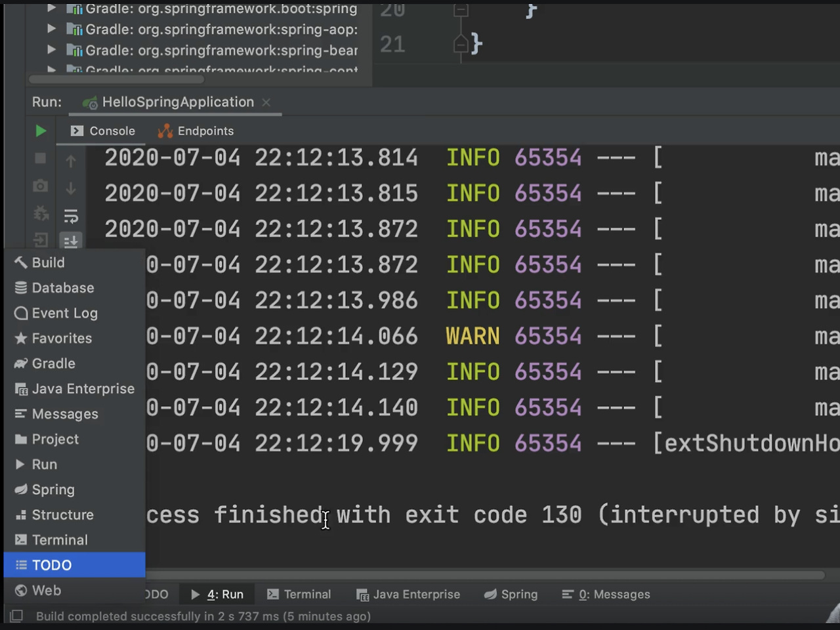This screenshot has height=630, width=840.
Task: Collapse the code fold at line 20
Action: (x=461, y=10)
